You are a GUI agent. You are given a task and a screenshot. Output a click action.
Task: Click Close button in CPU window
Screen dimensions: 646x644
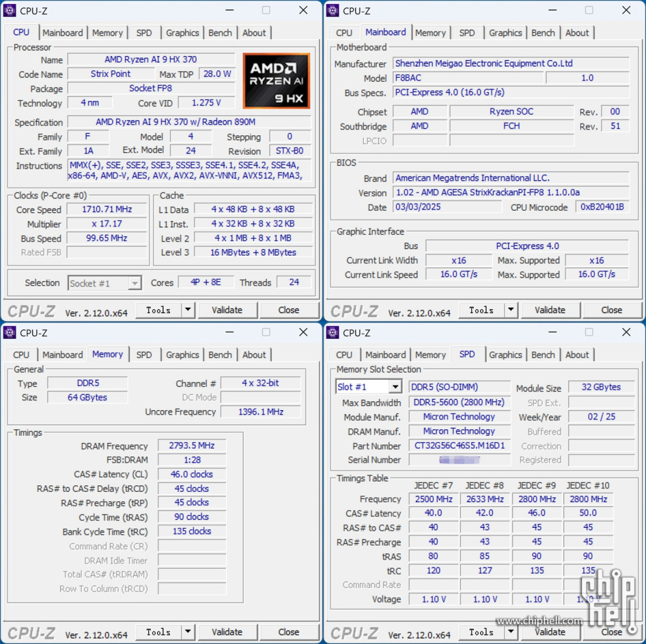tap(289, 310)
